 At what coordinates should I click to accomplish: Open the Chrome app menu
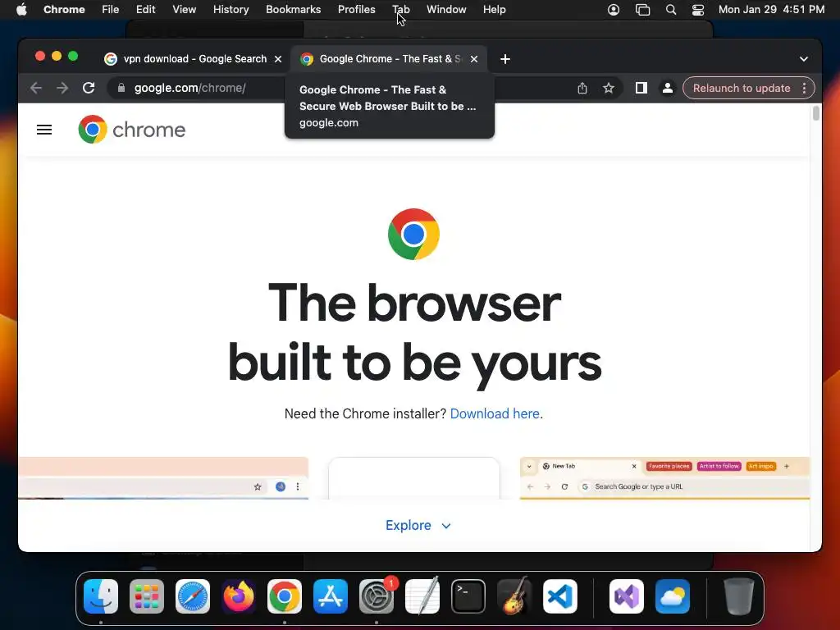point(64,10)
